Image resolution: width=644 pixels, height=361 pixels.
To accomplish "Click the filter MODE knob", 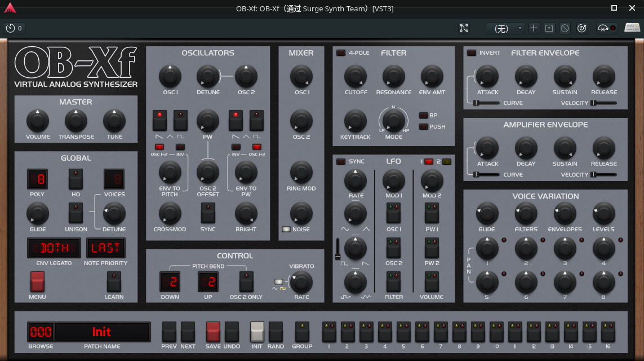I will 393,121.
